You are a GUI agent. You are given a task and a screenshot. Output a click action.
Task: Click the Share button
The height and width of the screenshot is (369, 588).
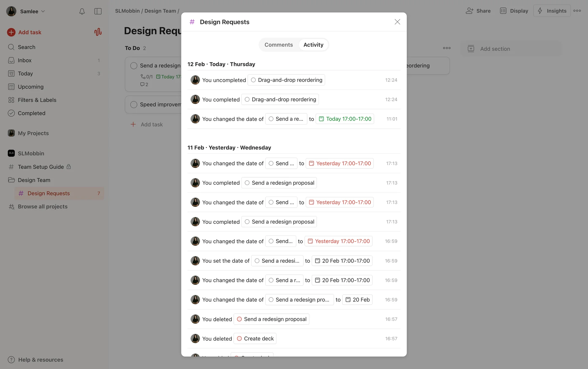pyautogui.click(x=478, y=11)
